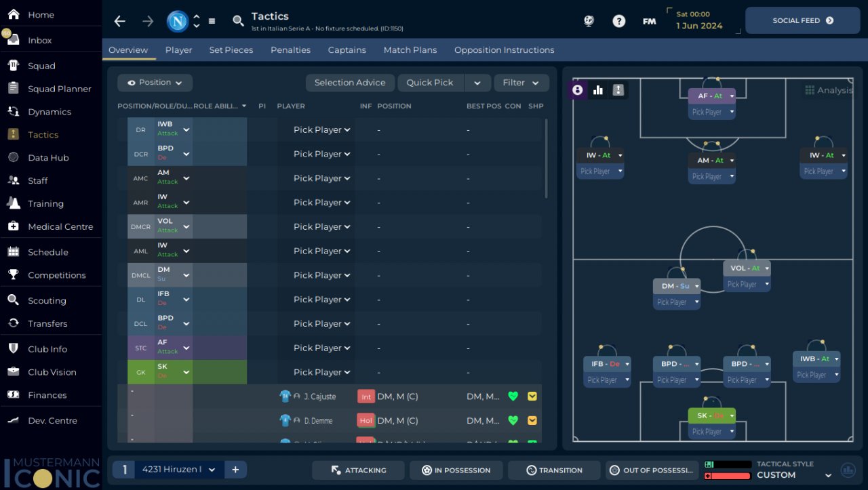Open the IWB Attack role dropdown for DR
The width and height of the screenshot is (868, 490).
tap(186, 129)
